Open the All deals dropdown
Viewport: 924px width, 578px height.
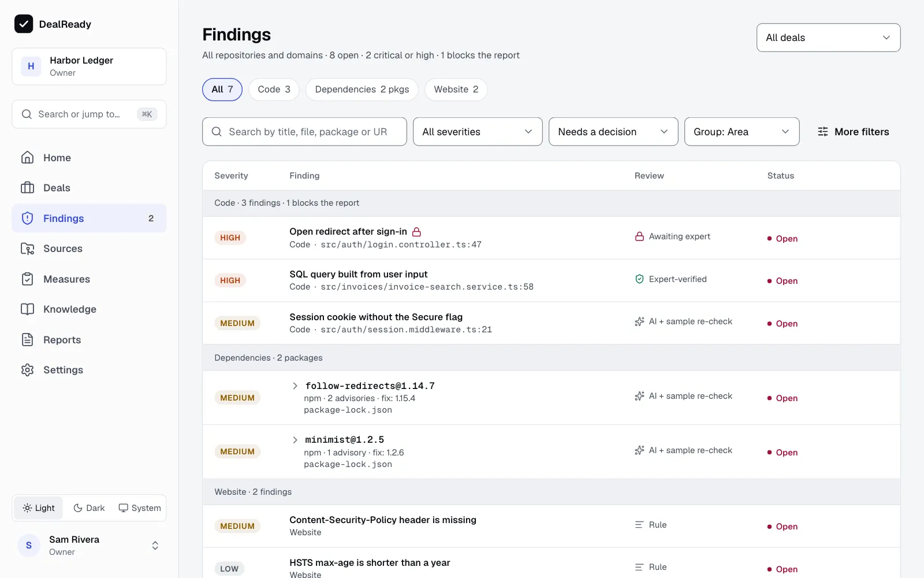(x=828, y=38)
